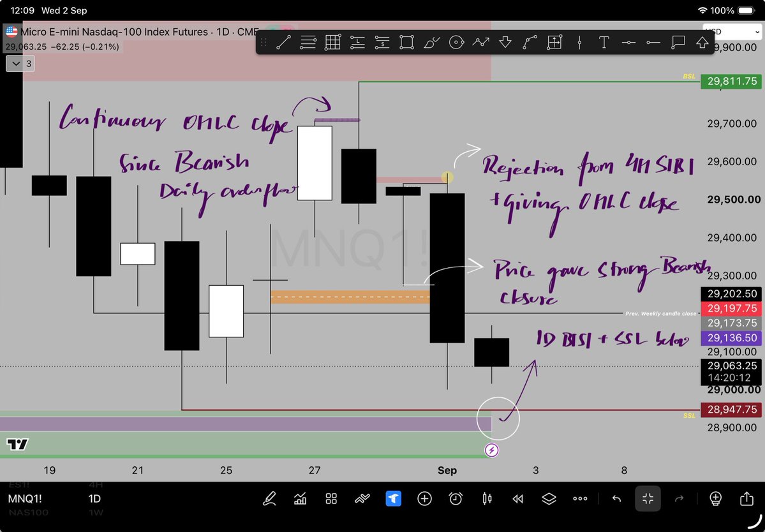Viewport: 765px width, 532px height.
Task: Pick the text annotation tool
Action: tap(604, 43)
